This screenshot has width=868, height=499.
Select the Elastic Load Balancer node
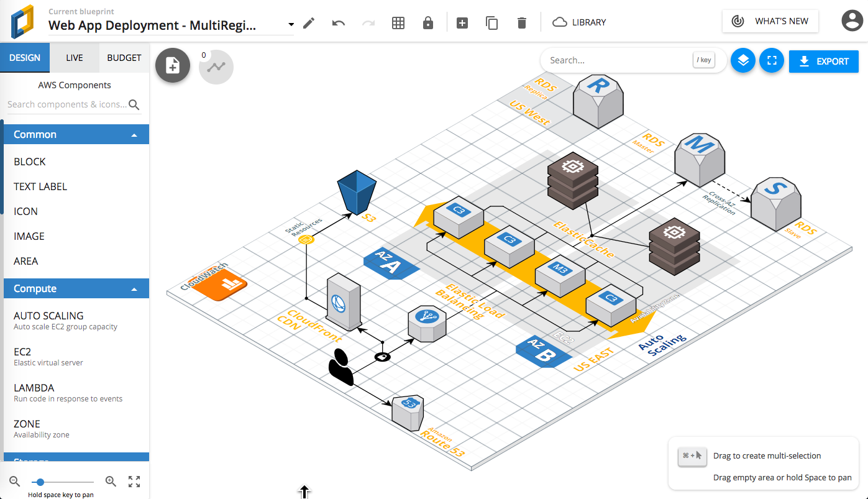[427, 323]
